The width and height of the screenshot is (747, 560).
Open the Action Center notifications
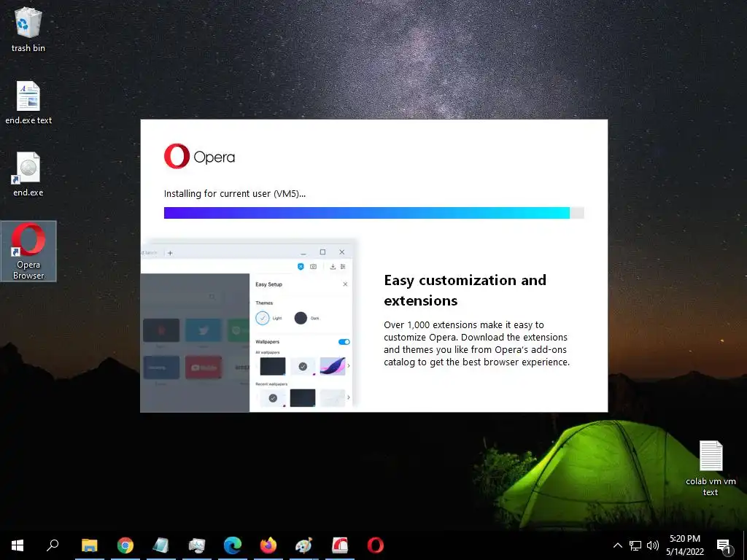(724, 545)
